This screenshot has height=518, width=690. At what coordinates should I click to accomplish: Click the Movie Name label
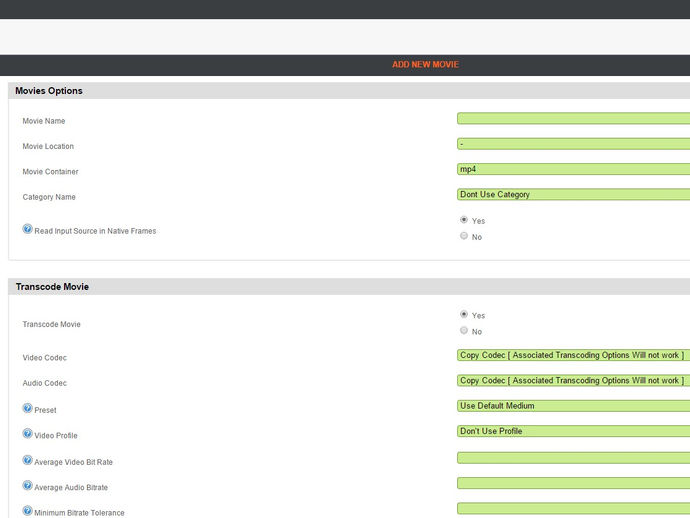44,121
